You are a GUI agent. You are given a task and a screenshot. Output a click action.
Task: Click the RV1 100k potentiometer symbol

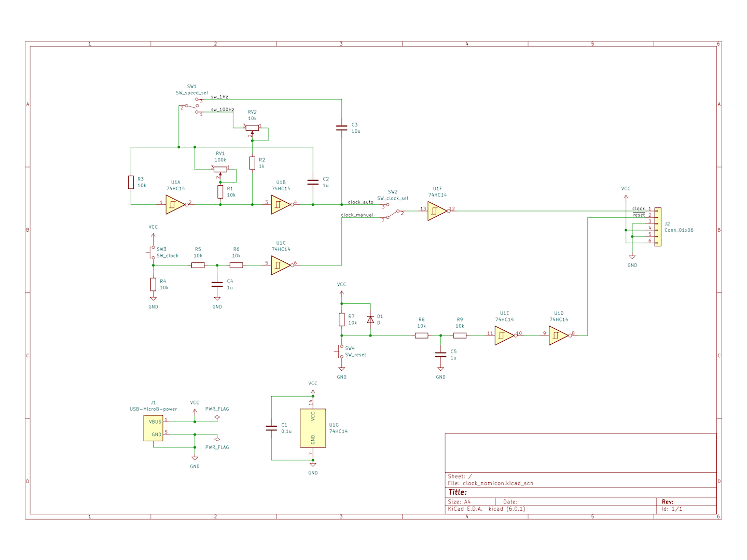coord(220,169)
